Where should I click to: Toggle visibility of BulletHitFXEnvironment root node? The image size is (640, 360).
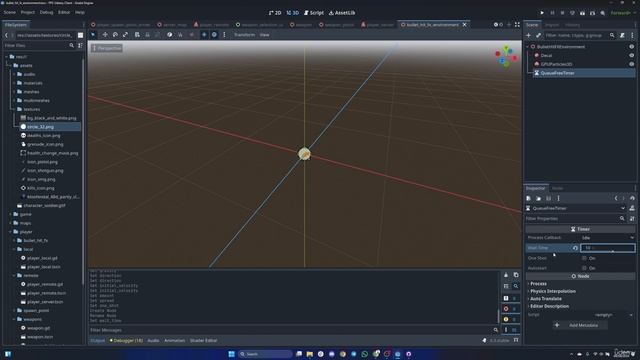tap(631, 47)
